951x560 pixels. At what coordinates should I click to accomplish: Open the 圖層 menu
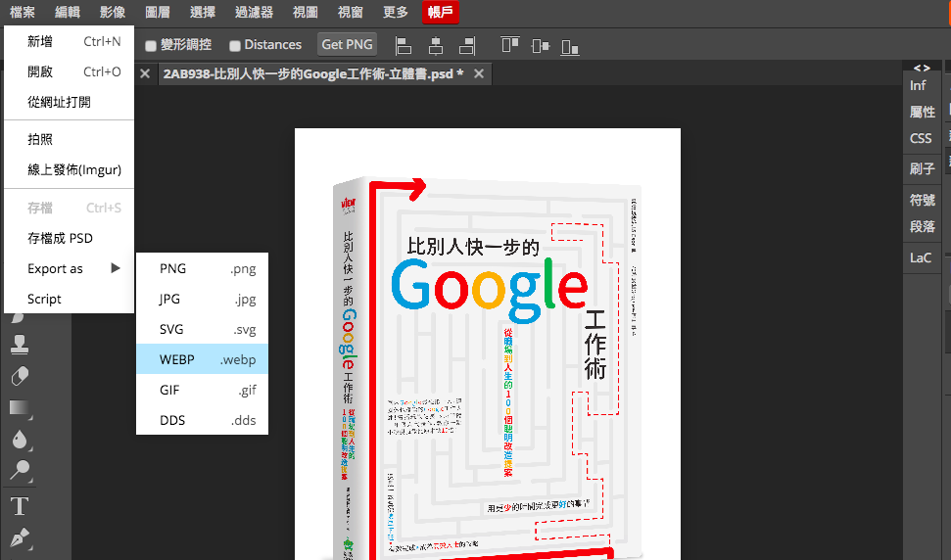(157, 12)
